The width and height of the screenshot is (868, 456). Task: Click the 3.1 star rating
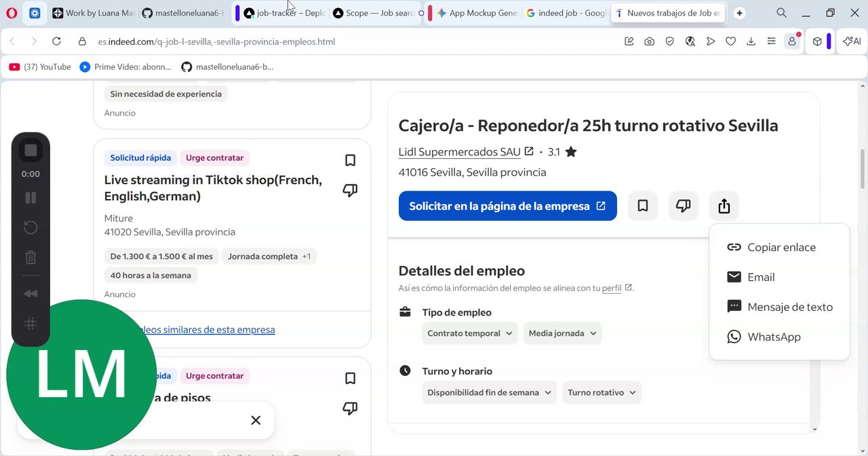point(562,152)
